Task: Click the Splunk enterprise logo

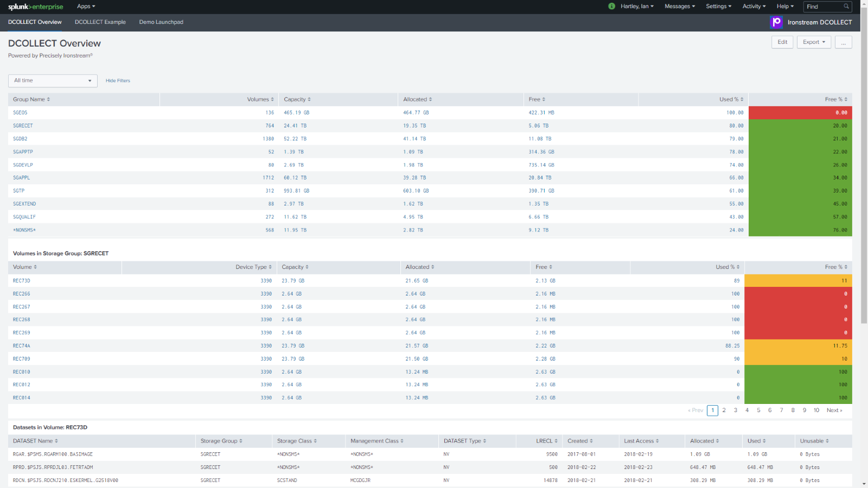Action: 35,7
